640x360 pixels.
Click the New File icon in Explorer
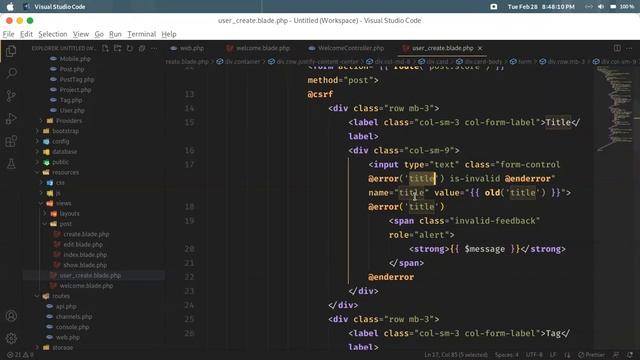pyautogui.click(x=106, y=48)
